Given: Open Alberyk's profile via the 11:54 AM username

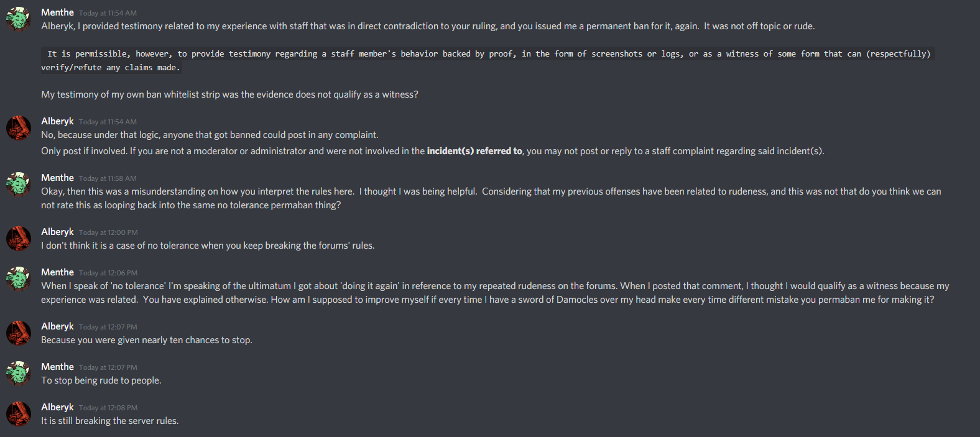Looking at the screenshot, I should pos(57,121).
